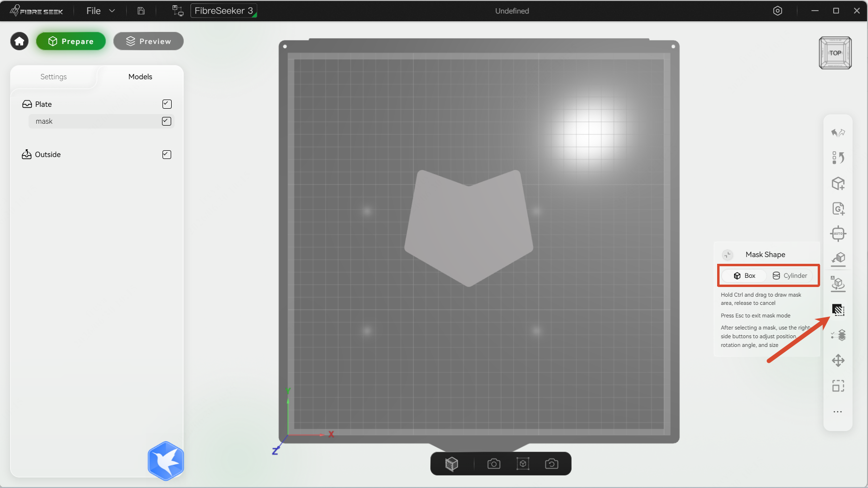Open the three-dot more tools menu

pos(838,412)
